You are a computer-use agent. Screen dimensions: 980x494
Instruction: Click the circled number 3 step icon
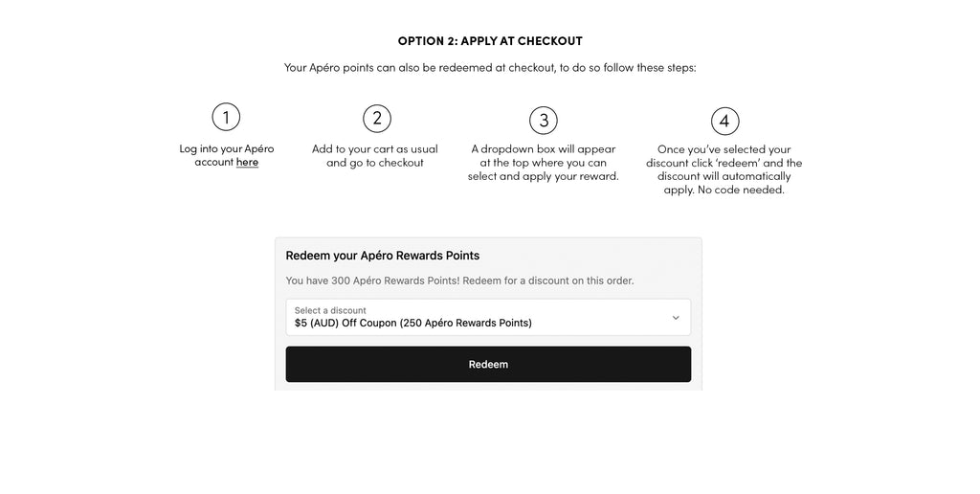click(x=544, y=120)
